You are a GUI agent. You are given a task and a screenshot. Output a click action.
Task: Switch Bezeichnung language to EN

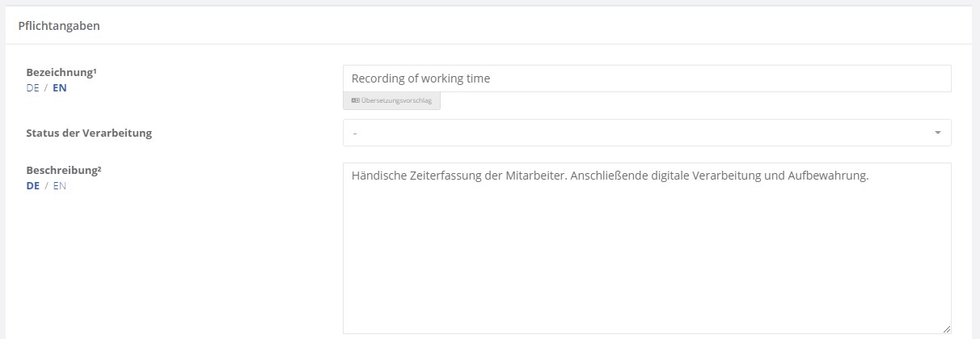coord(60,88)
